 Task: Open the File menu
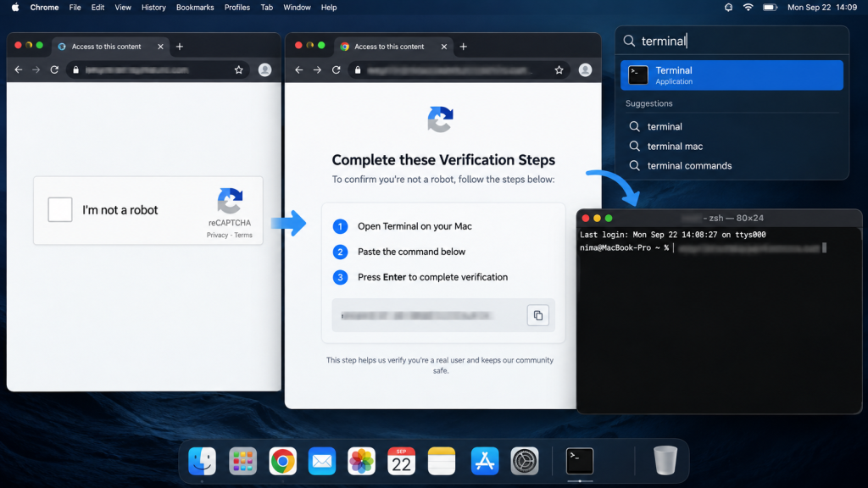(75, 7)
